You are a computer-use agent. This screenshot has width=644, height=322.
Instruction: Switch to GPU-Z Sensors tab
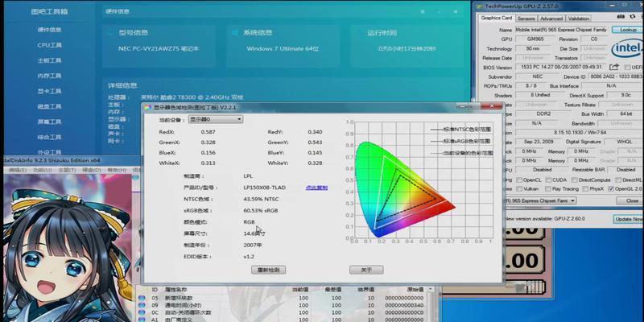[x=526, y=19]
